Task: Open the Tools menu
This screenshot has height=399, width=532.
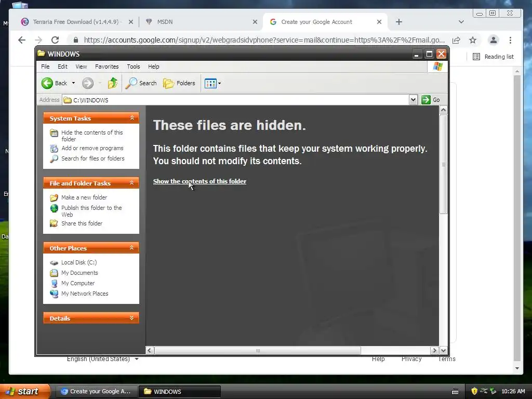Action: (134, 66)
